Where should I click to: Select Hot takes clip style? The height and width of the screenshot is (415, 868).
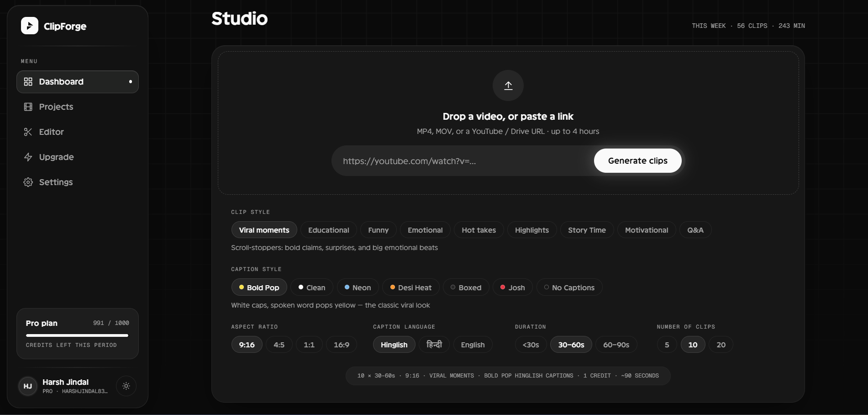479,230
